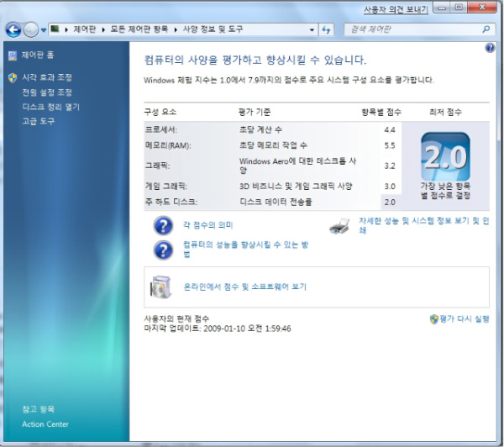Click the magnifier search icon
The height and width of the screenshot is (447, 504).
(486, 29)
